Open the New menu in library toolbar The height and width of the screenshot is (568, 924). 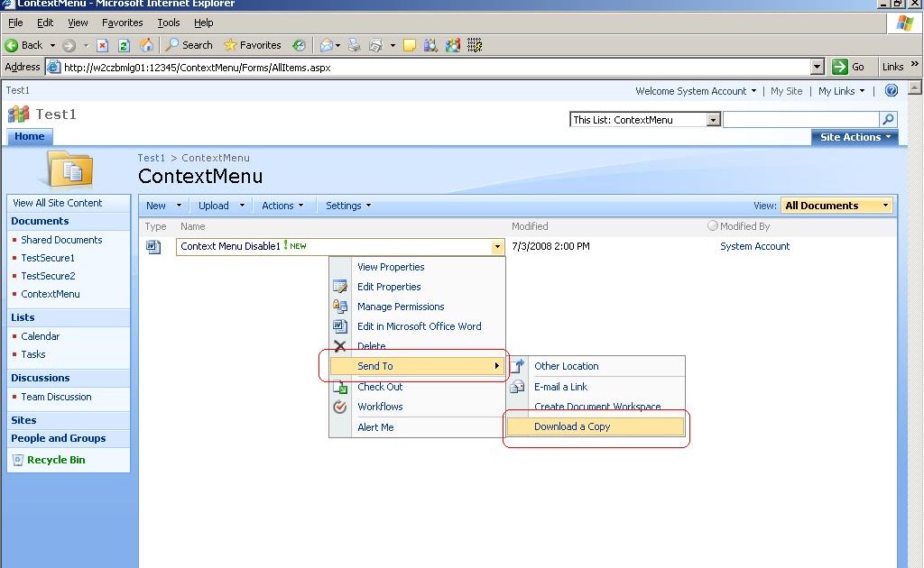(x=163, y=206)
